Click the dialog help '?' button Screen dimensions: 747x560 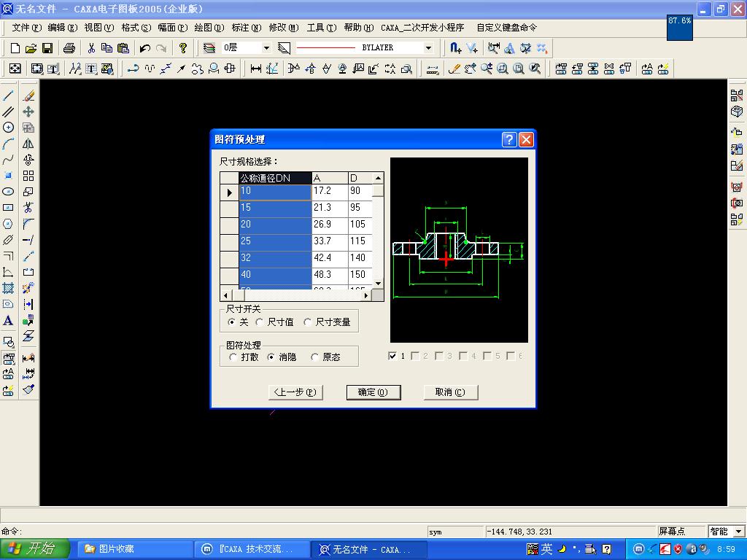pos(509,139)
